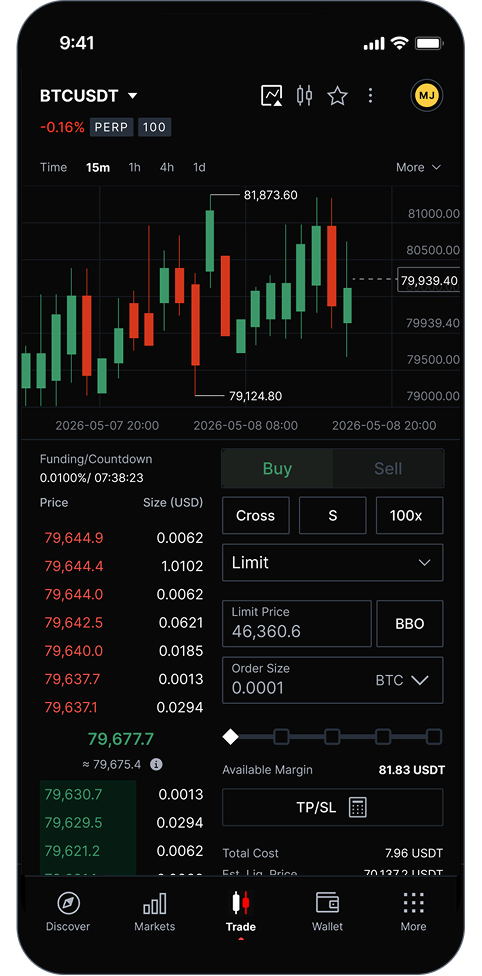Screen dimensions: 482x976
Task: Tap the chart high label 81,873.60
Action: [x=270, y=195]
